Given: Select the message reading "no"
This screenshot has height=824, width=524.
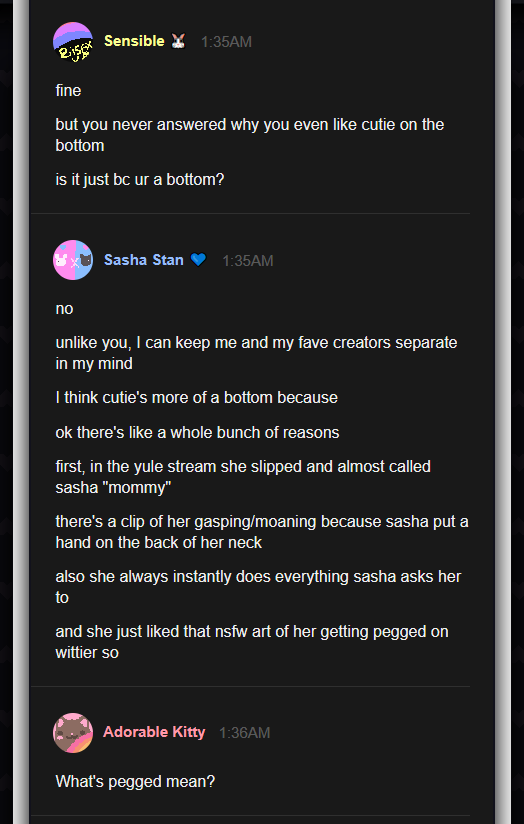Looking at the screenshot, I should tap(64, 309).
